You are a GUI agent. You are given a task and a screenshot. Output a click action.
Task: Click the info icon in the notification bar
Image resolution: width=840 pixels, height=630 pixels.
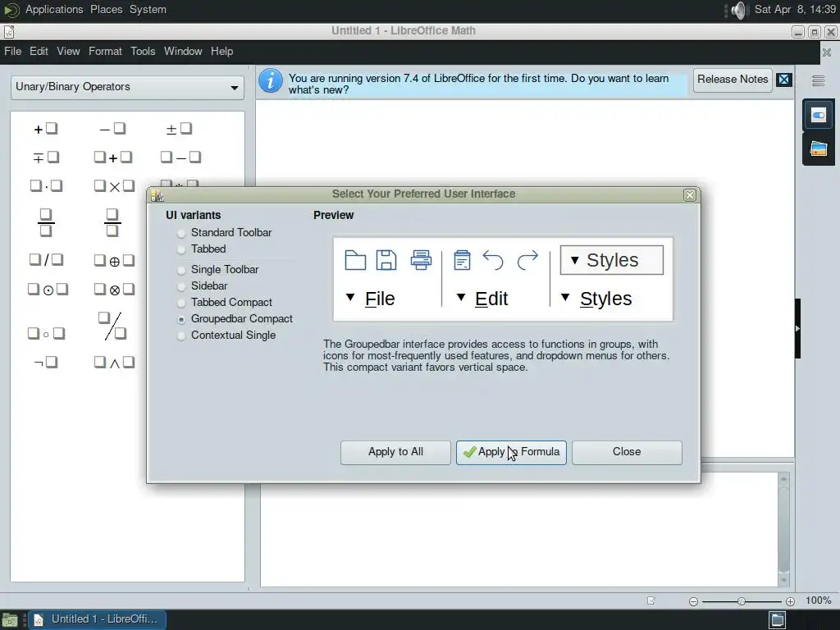click(x=271, y=81)
